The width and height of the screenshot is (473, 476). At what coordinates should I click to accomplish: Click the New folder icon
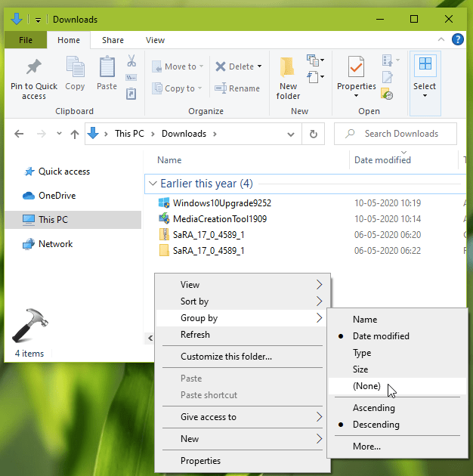pos(287,66)
